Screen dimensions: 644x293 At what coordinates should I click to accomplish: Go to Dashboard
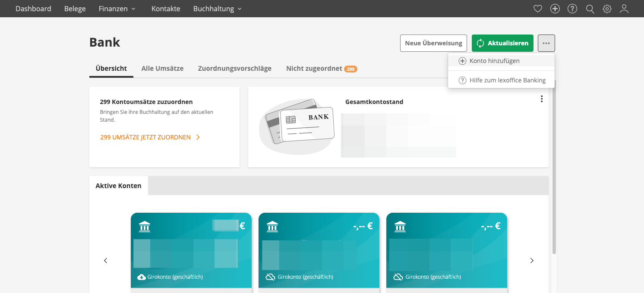coord(33,9)
